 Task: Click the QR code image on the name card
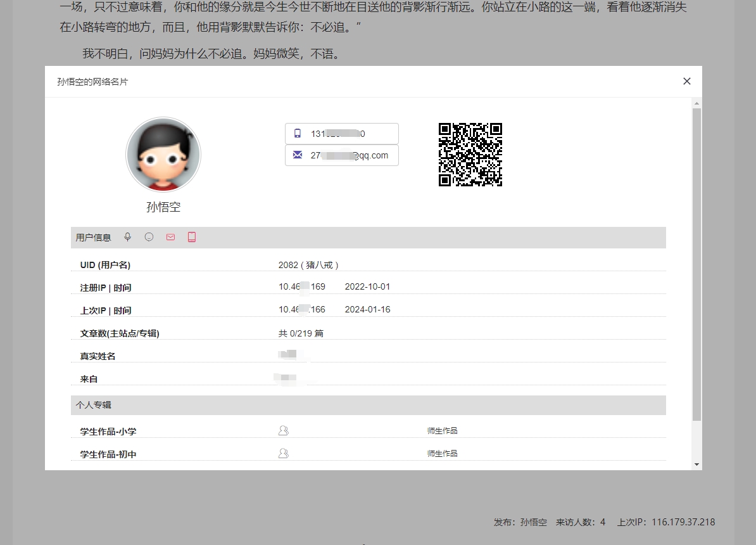(x=470, y=155)
